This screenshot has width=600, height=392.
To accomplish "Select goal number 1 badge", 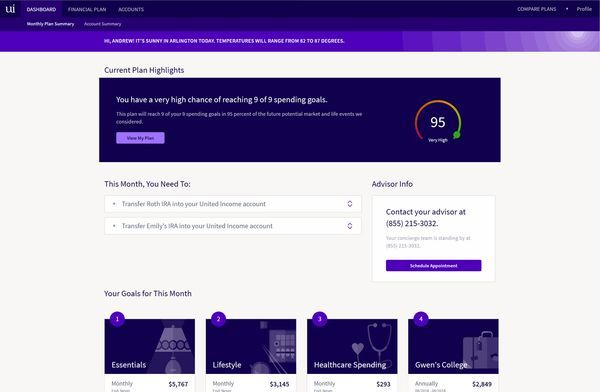I will pyautogui.click(x=117, y=319).
